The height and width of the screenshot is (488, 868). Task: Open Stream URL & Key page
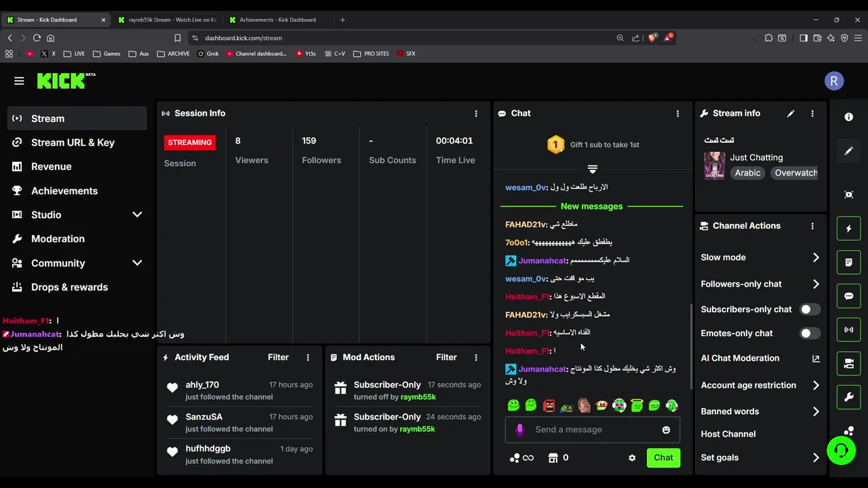[x=77, y=142]
